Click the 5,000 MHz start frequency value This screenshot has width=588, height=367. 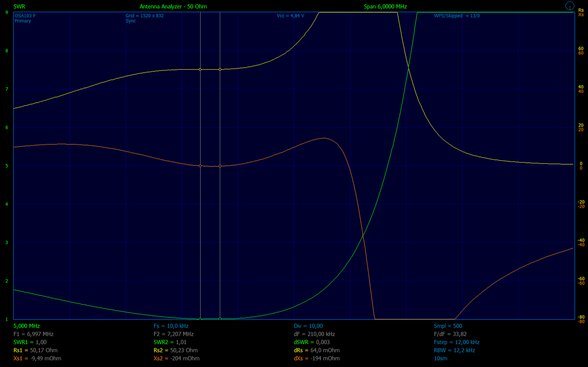tap(27, 326)
